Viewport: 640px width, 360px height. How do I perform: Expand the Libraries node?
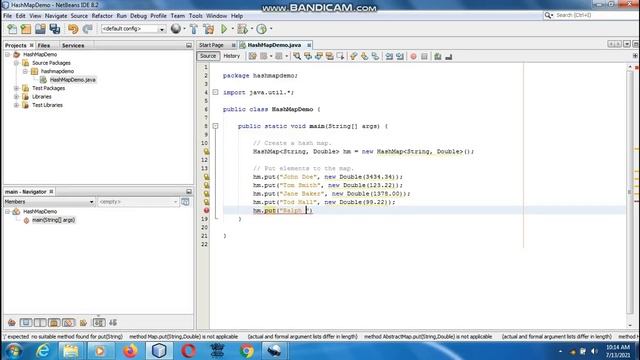tap(16, 97)
